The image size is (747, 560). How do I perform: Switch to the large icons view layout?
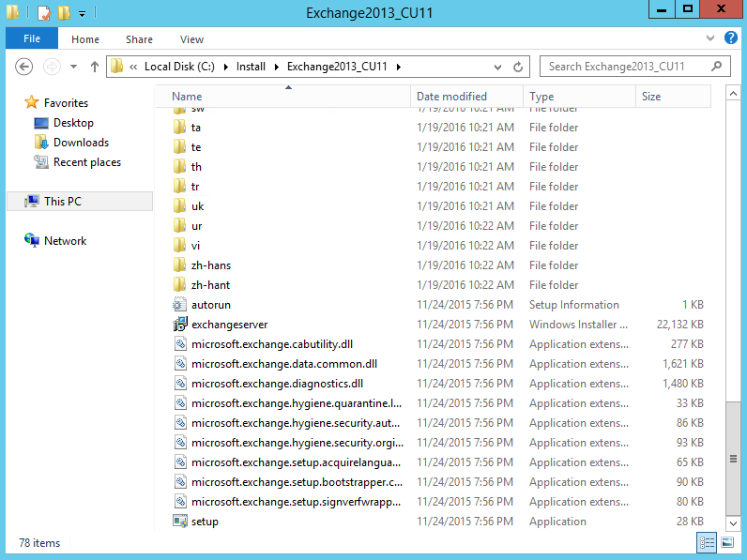[x=726, y=542]
